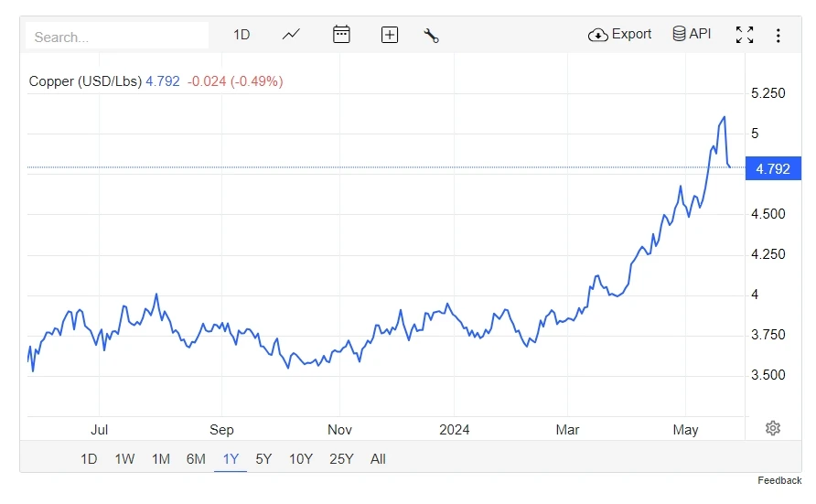Click the blue 4.792 price marker on axis
The width and height of the screenshot is (816, 504).
[x=773, y=169]
